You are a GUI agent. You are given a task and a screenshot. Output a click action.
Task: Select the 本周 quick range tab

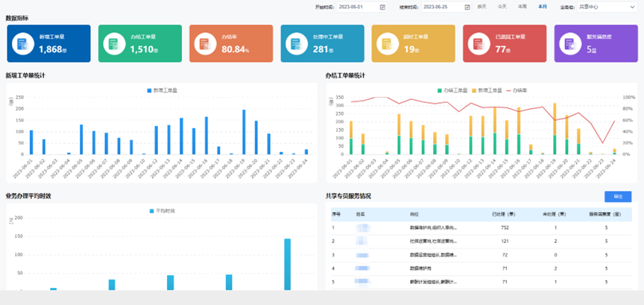click(522, 7)
